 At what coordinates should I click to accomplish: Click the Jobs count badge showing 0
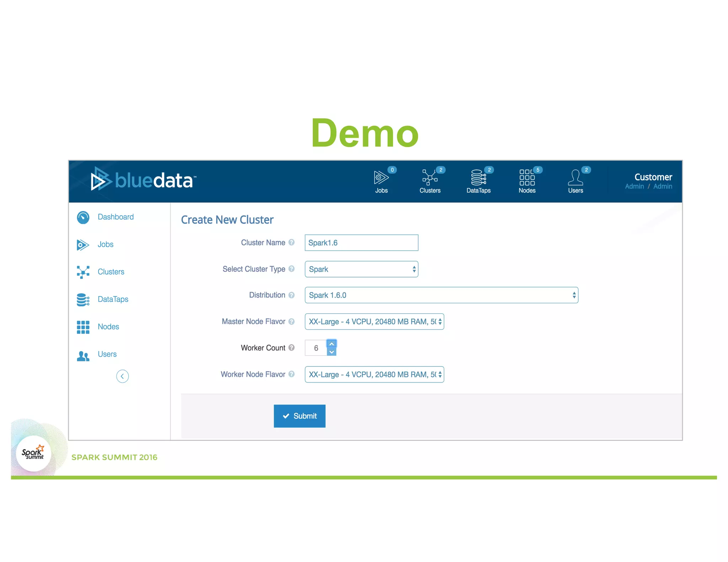392,170
